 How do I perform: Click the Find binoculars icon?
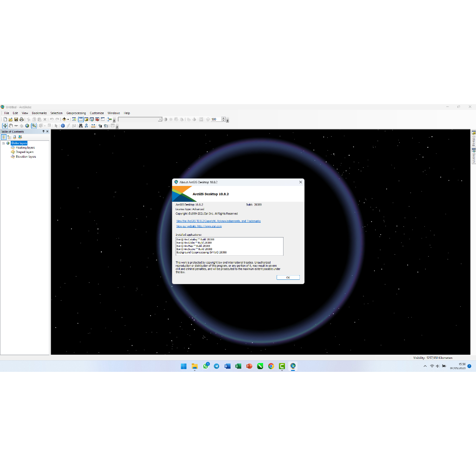tap(80, 126)
